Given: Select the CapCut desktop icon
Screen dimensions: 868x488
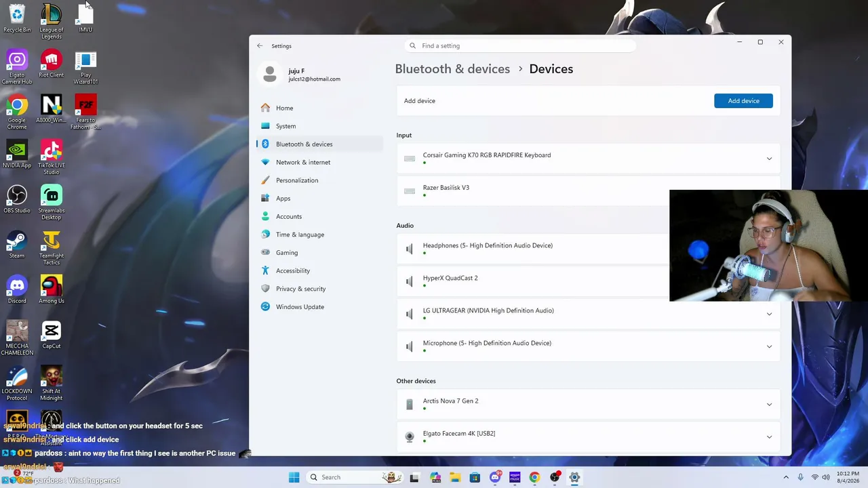Looking at the screenshot, I should [52, 335].
